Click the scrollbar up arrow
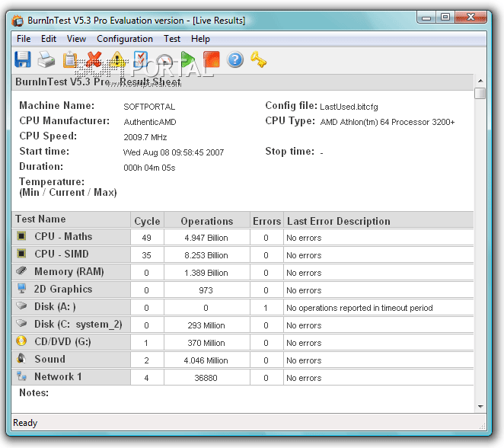The height and width of the screenshot is (448, 504). tap(480, 81)
